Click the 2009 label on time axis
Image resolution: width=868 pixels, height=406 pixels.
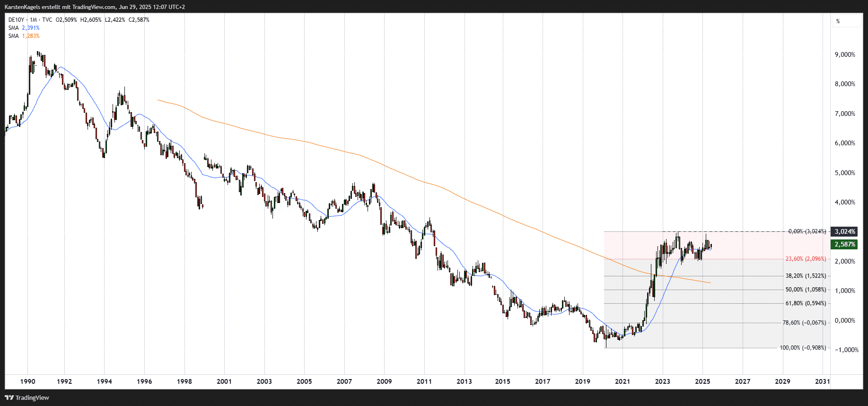coord(384,381)
